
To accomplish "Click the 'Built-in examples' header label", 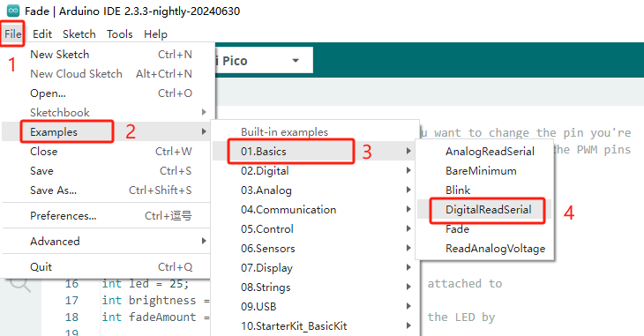I will pyautogui.click(x=284, y=132).
